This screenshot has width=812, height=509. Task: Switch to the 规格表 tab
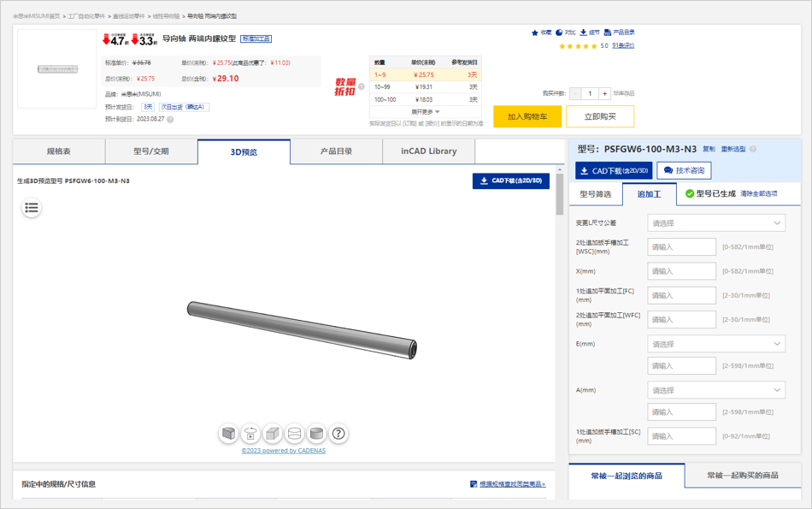click(59, 151)
